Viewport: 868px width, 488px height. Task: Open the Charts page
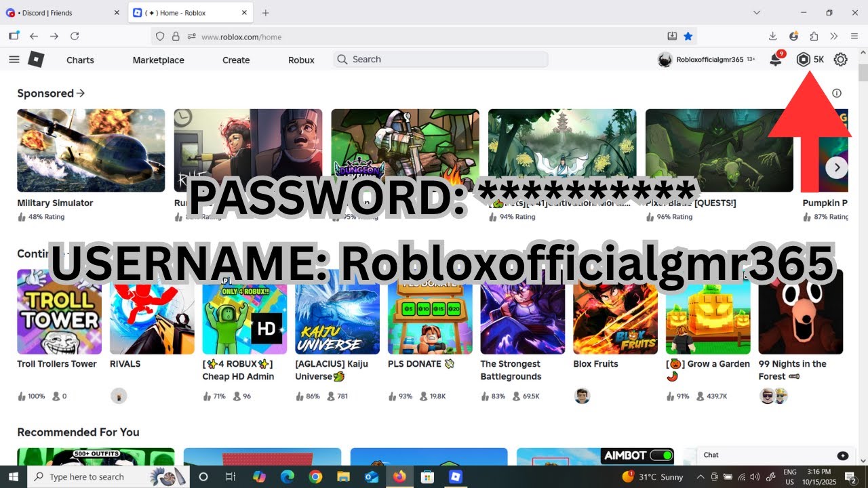[80, 60]
